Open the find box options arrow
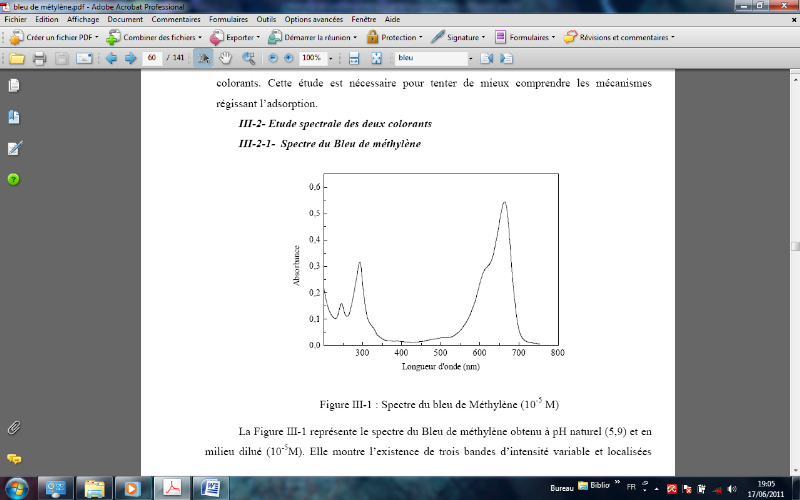This screenshot has width=800, height=500. (470, 59)
